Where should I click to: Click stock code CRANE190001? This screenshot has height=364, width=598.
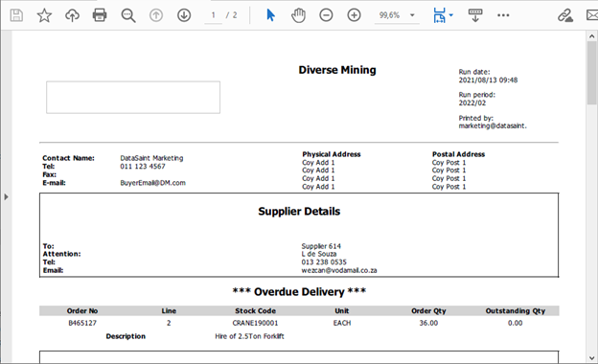(255, 323)
